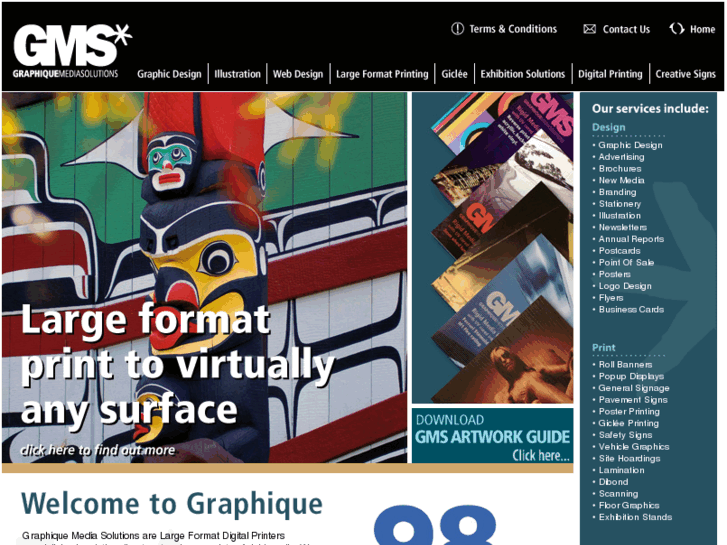Open the Pavement Signs print link

(x=633, y=400)
